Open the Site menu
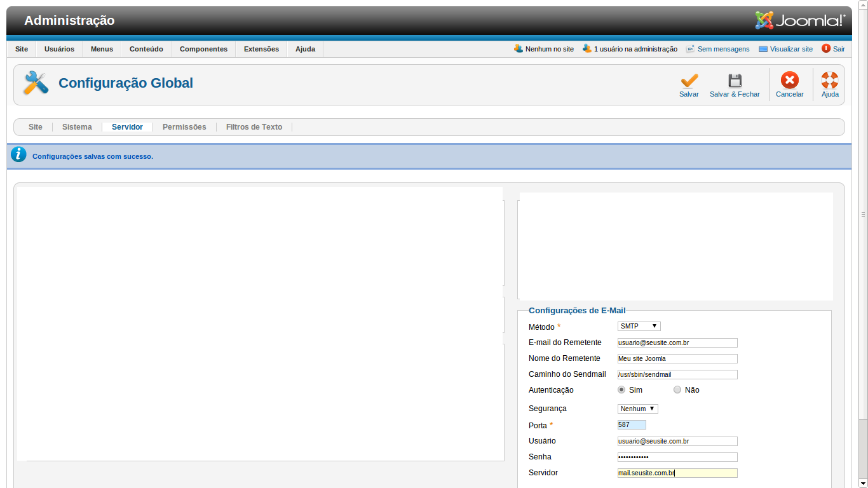The image size is (868, 488). (x=22, y=49)
